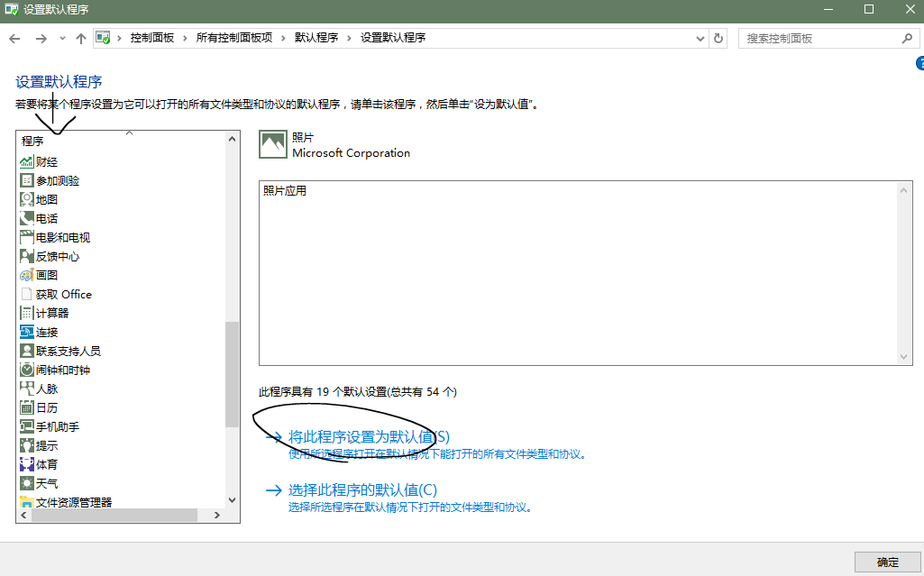
Task: Click description box scroll down arrow
Action: coord(904,358)
